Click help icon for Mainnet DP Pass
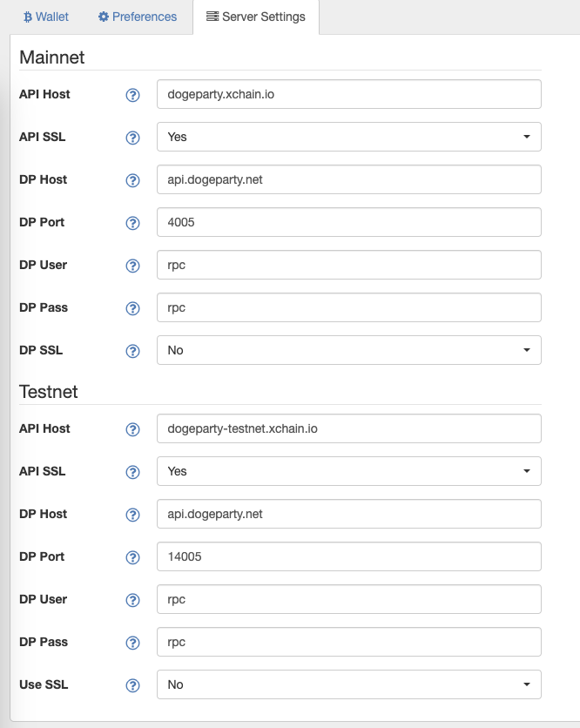This screenshot has height=728, width=580. coord(133,309)
